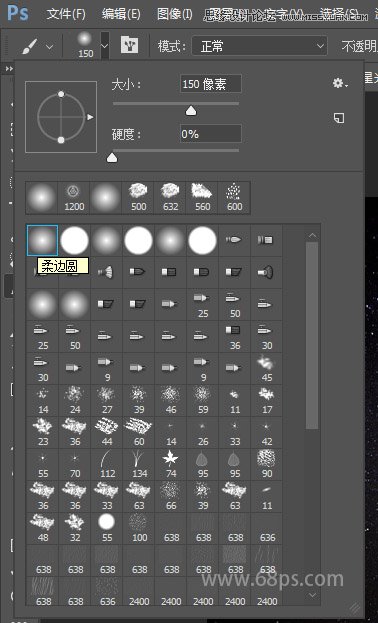378x623 pixels.
Task: Choose the star brush labeled 42
Action: click(267, 433)
